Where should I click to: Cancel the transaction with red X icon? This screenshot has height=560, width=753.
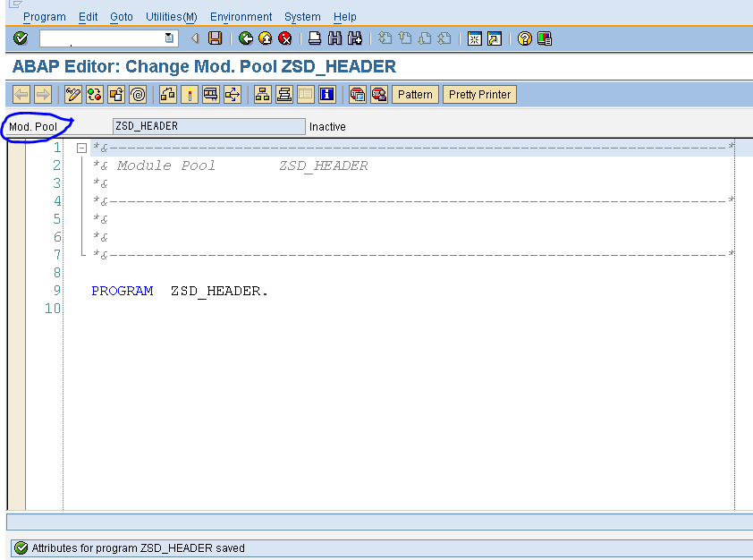click(x=283, y=38)
